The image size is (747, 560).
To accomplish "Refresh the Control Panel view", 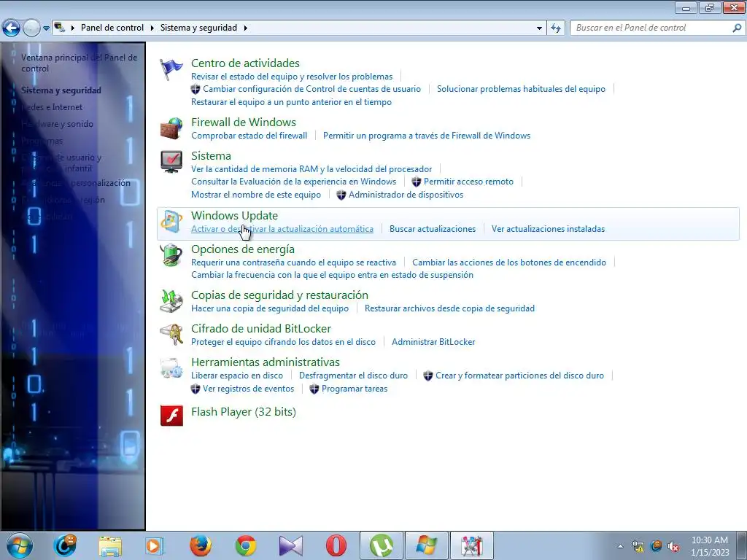I will point(555,28).
